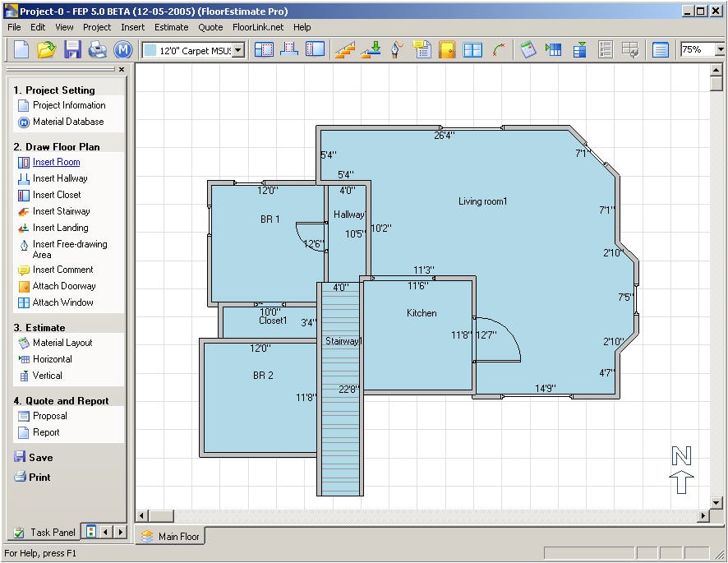Click the attach window toolbar icon
Image resolution: width=728 pixels, height=563 pixels.
coord(472,49)
